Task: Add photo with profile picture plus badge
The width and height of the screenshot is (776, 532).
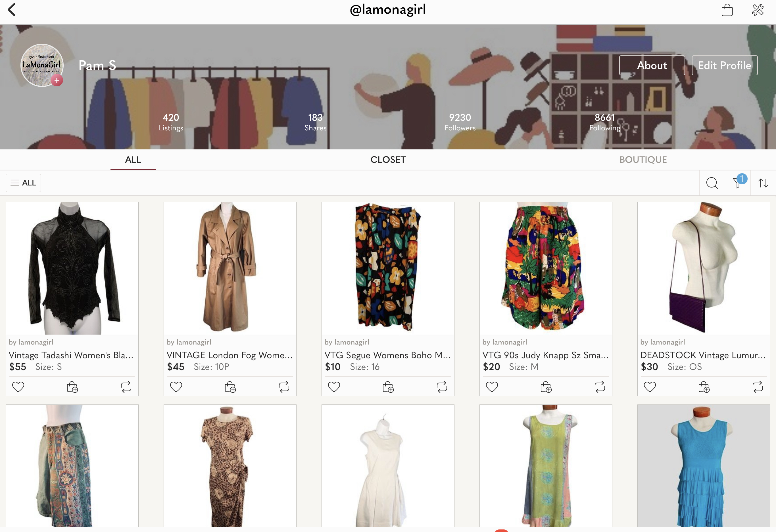Action: 57,80
